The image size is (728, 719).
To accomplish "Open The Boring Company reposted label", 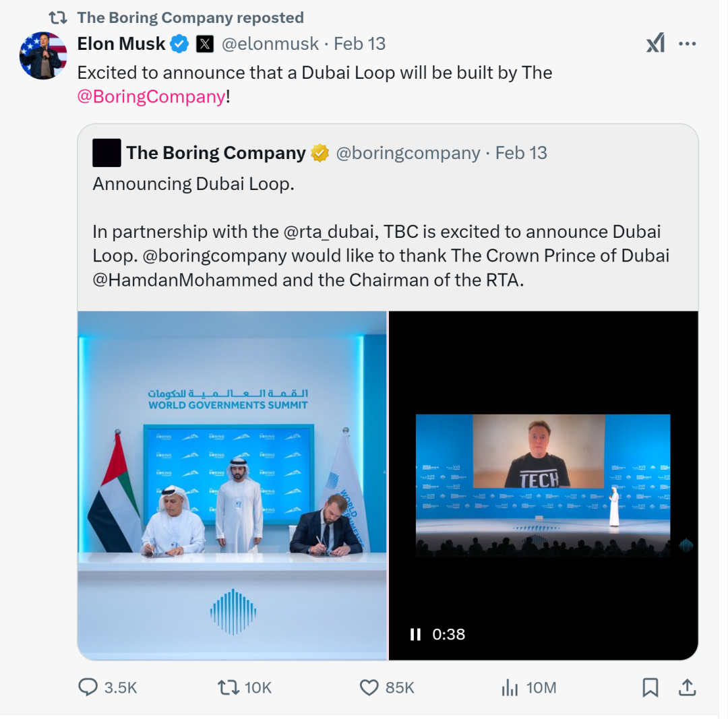I will click(x=190, y=18).
